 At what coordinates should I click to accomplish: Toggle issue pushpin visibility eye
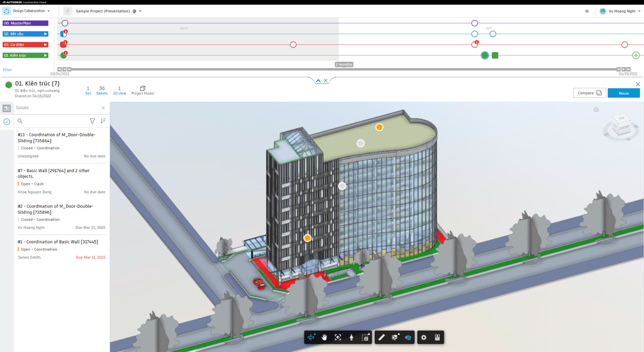pos(408,337)
